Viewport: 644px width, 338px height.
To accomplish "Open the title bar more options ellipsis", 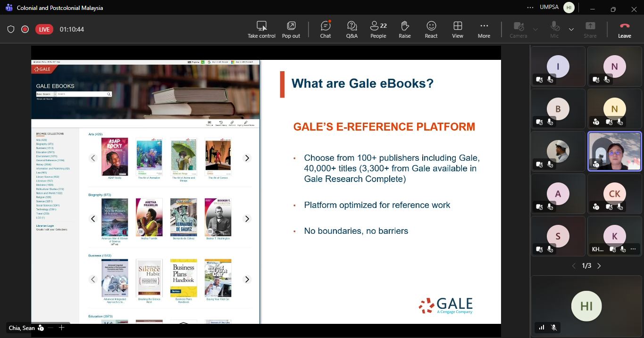I will click(x=531, y=8).
